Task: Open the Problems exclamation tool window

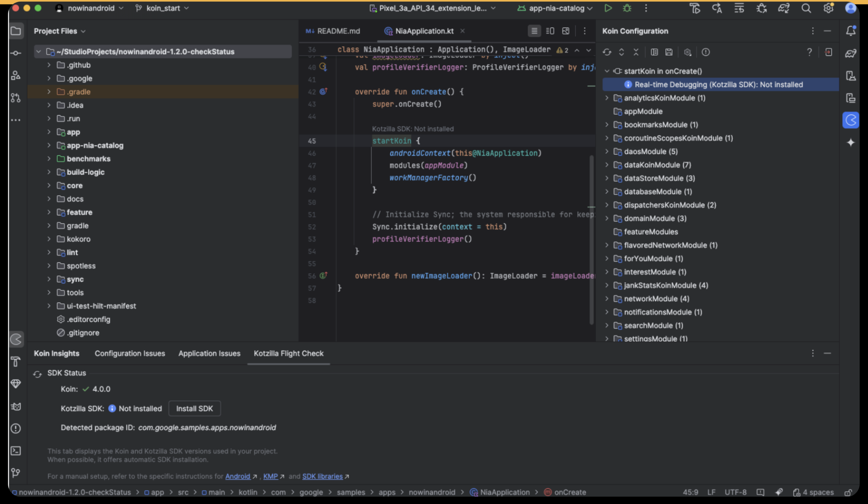Action: click(16, 428)
